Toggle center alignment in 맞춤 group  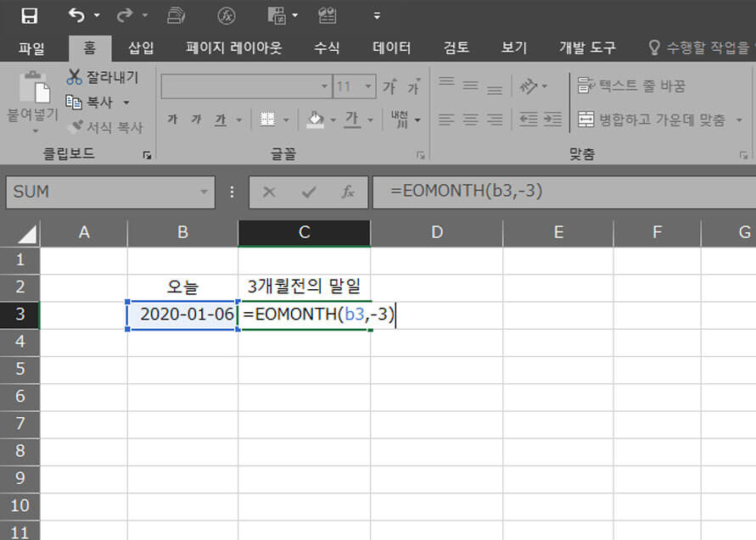click(x=468, y=119)
